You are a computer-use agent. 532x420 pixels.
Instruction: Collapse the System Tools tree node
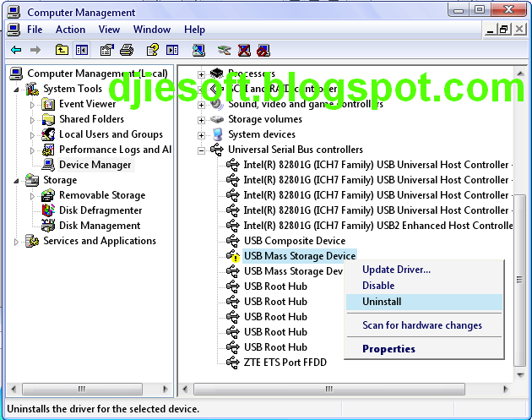click(16, 90)
